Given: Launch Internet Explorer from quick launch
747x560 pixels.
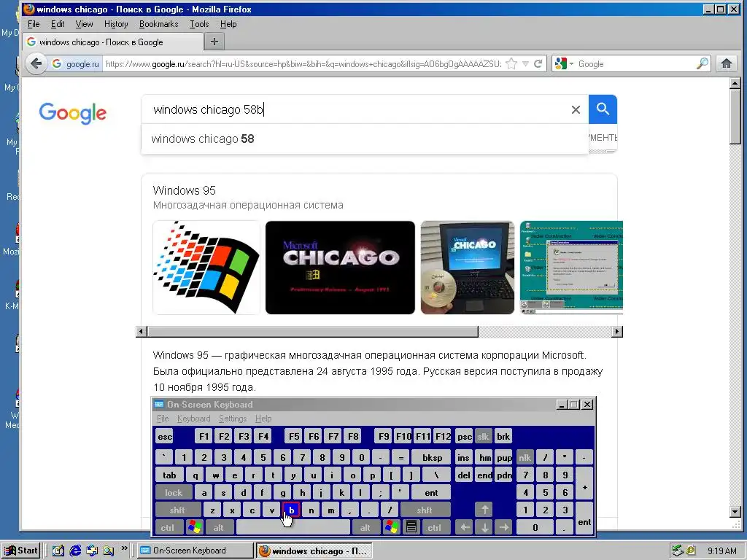Looking at the screenshot, I should (x=75, y=551).
